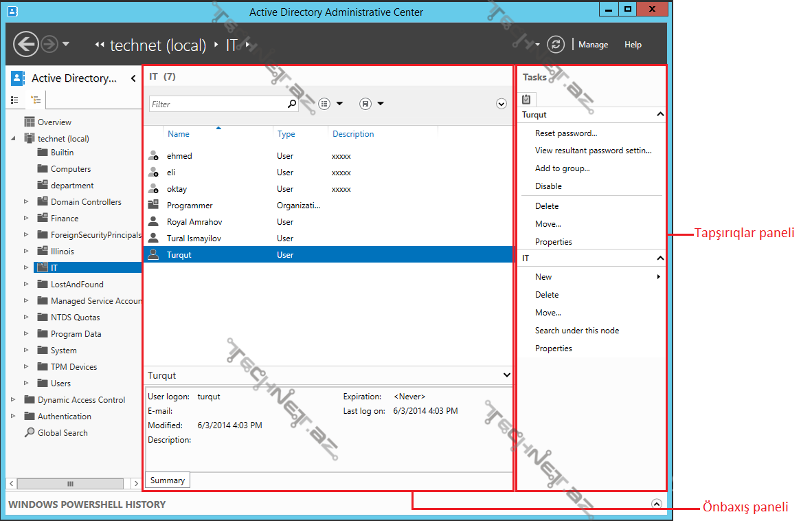Collapse the navigation pane with the arrow

pos(133,78)
